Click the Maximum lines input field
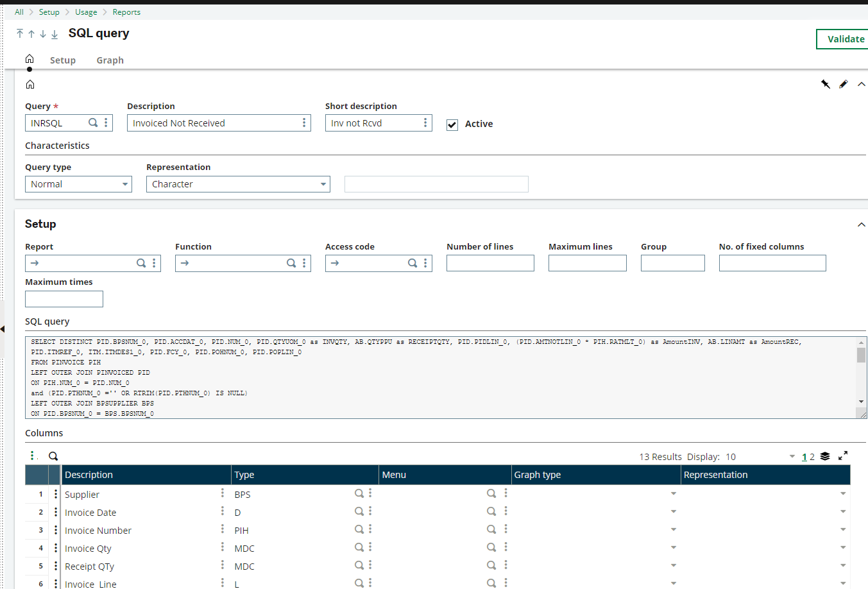 (587, 263)
